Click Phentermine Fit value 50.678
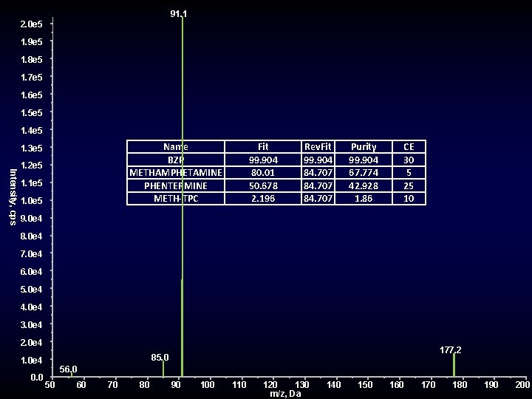The width and height of the screenshot is (532, 399). click(x=263, y=185)
